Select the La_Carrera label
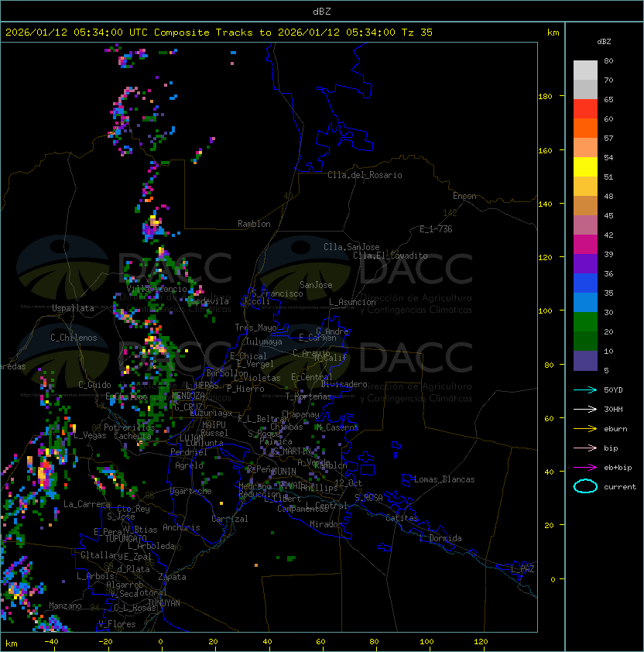644x652 pixels. coord(87,504)
